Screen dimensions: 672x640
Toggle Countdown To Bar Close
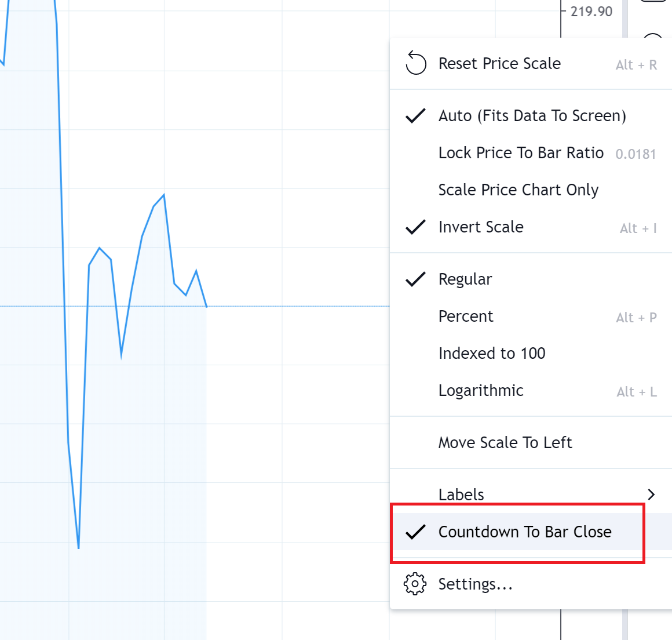tap(531, 532)
